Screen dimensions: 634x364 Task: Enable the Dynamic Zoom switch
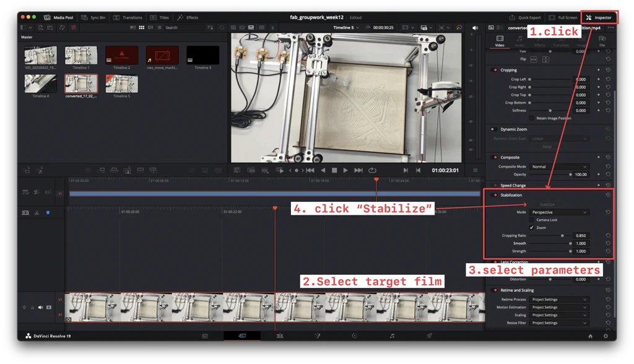point(493,129)
